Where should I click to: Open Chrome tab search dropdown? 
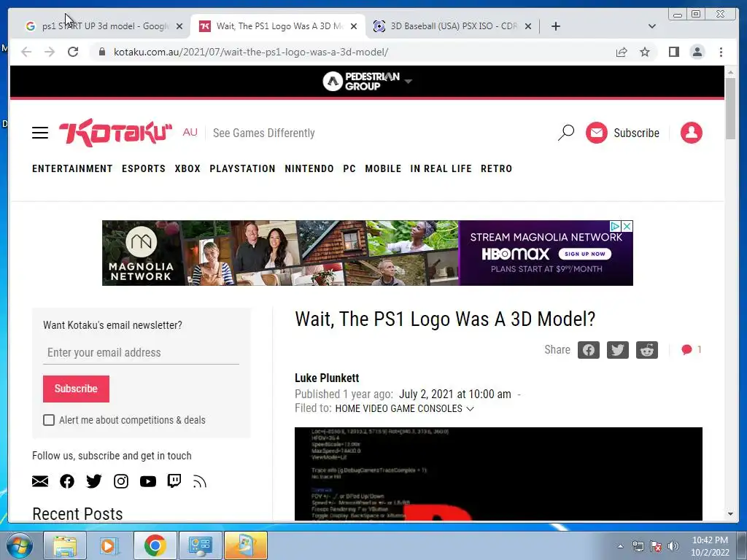click(x=651, y=26)
